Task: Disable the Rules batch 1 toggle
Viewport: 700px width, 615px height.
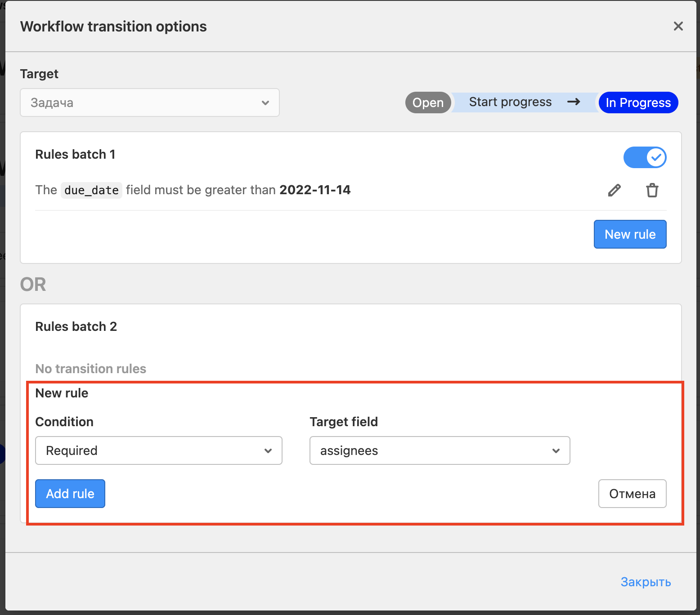Action: [645, 157]
